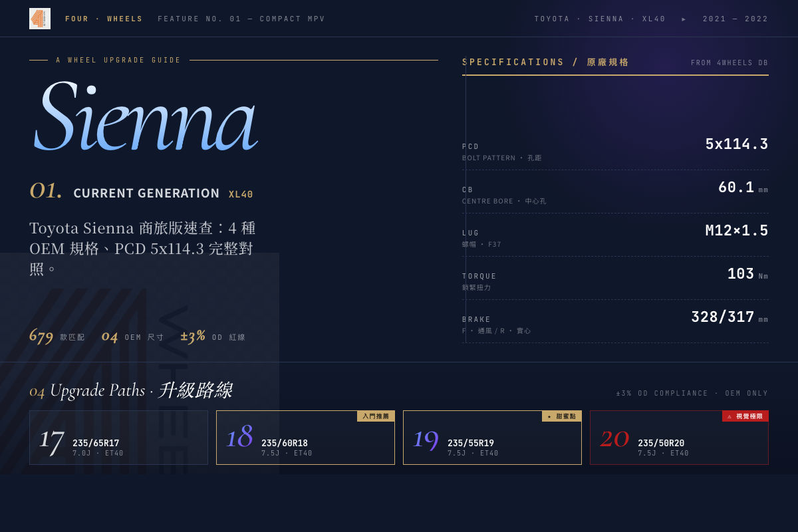Click the 328/317 mm brake value
This screenshot has height=532, width=798.
pos(730,317)
